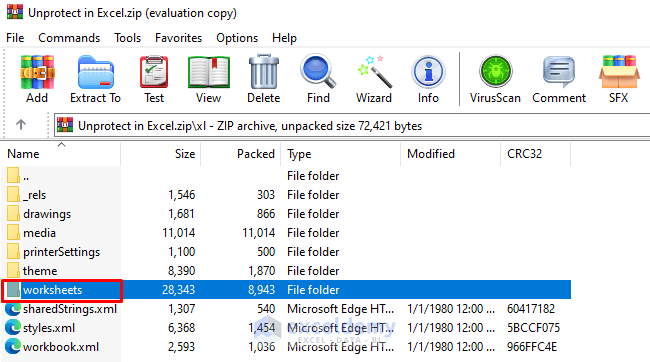Click the _rels folder name
Viewport: 650px width, 362px height.
[x=34, y=194]
